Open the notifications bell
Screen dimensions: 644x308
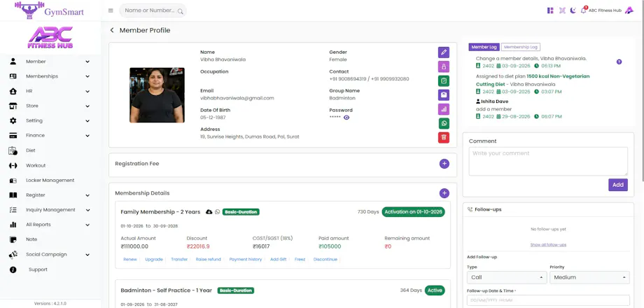pyautogui.click(x=584, y=10)
